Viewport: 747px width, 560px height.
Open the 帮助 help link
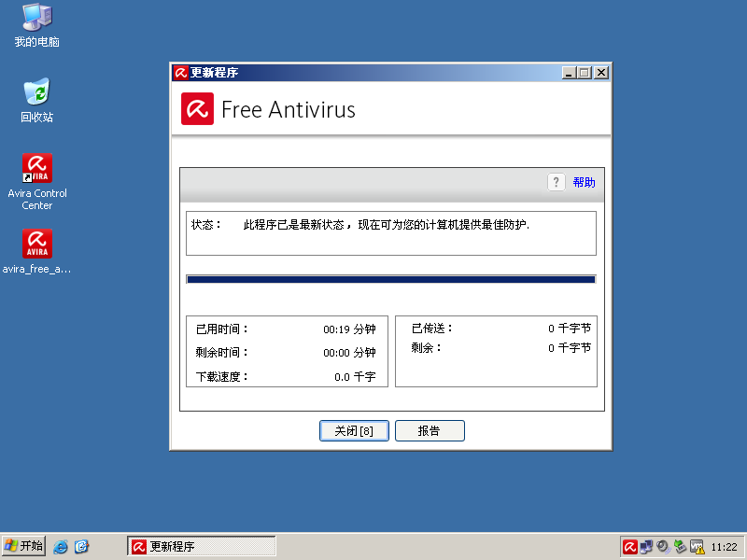point(585,182)
